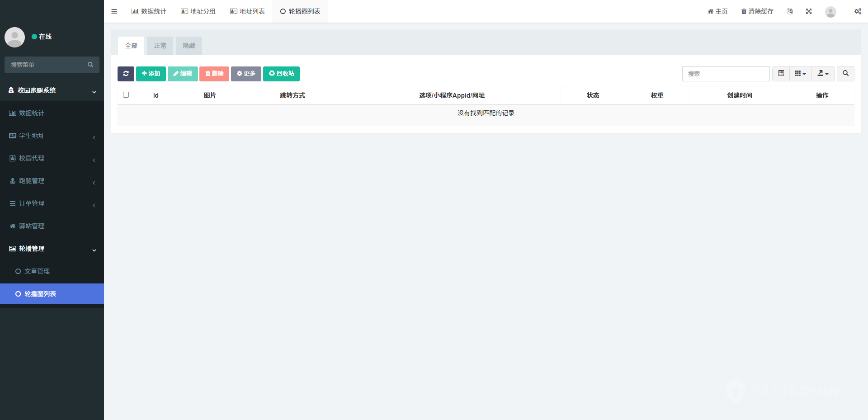868x420 pixels.
Task: Open 文章管理 submenu item
Action: tap(52, 271)
